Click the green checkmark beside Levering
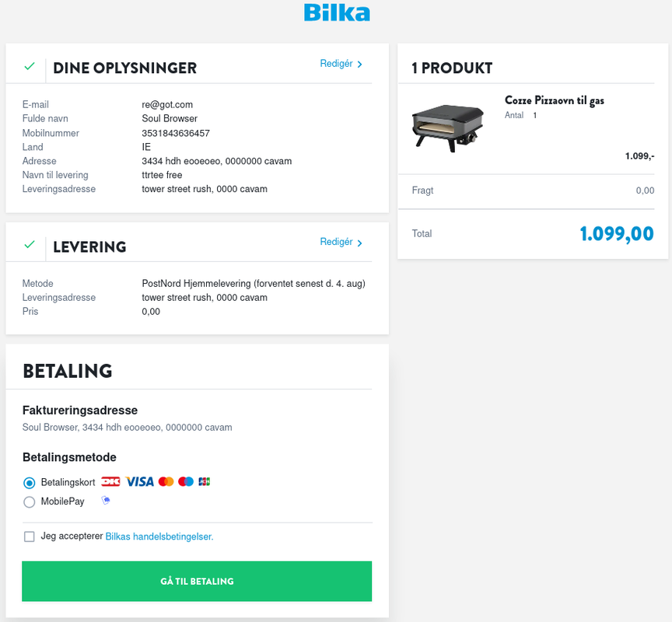The height and width of the screenshot is (622, 672). [x=30, y=245]
